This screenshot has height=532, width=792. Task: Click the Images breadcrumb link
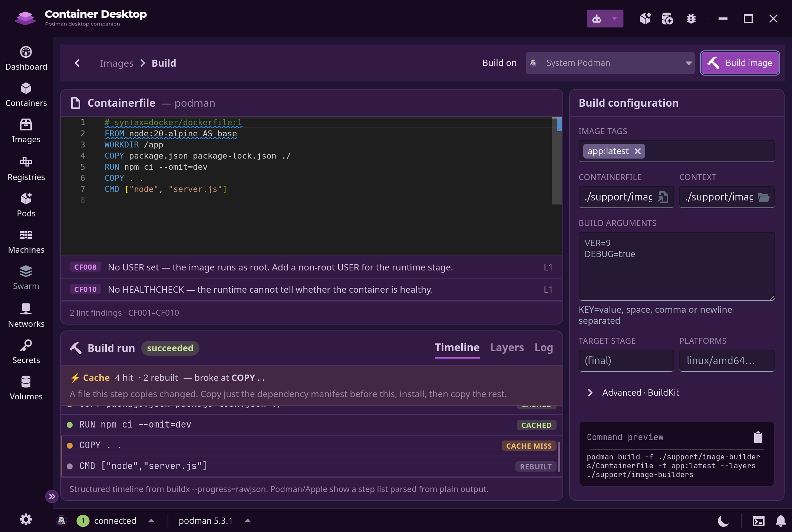[x=116, y=63]
